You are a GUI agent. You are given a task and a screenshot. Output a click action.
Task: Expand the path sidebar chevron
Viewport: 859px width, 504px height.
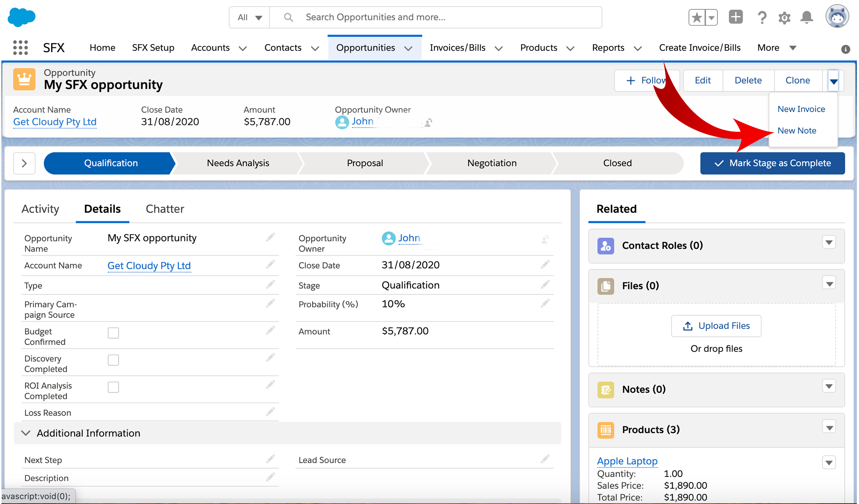pyautogui.click(x=24, y=163)
